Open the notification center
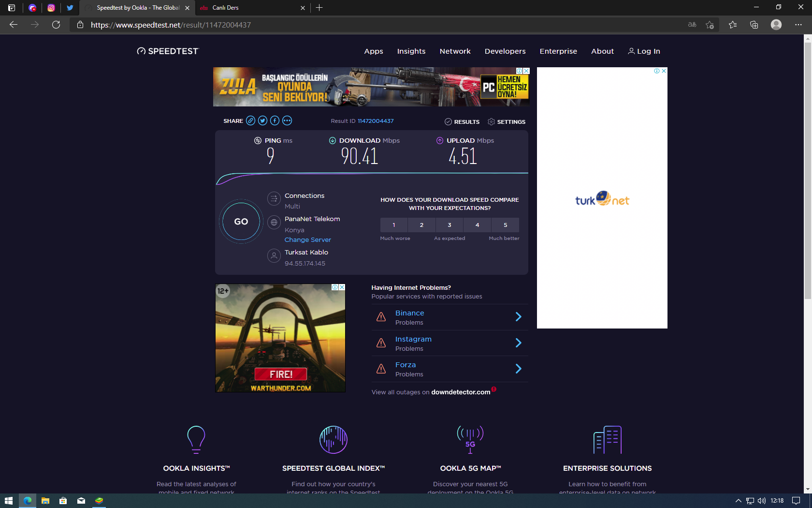 click(x=796, y=501)
